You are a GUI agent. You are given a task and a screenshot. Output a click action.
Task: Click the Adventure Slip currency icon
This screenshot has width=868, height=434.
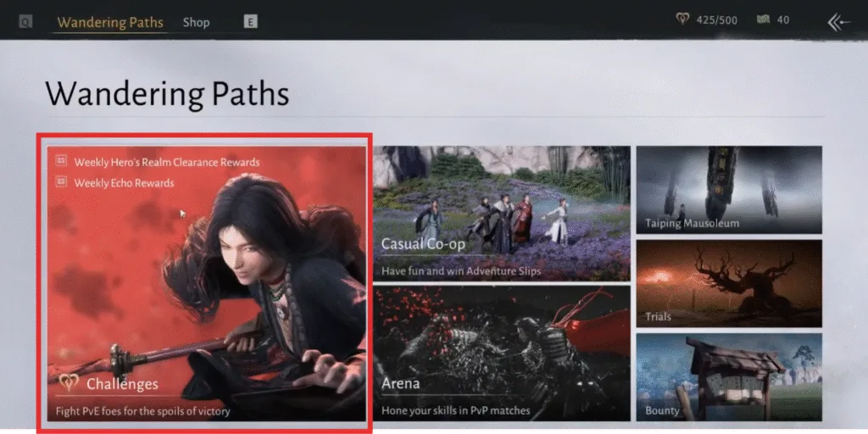(x=758, y=19)
